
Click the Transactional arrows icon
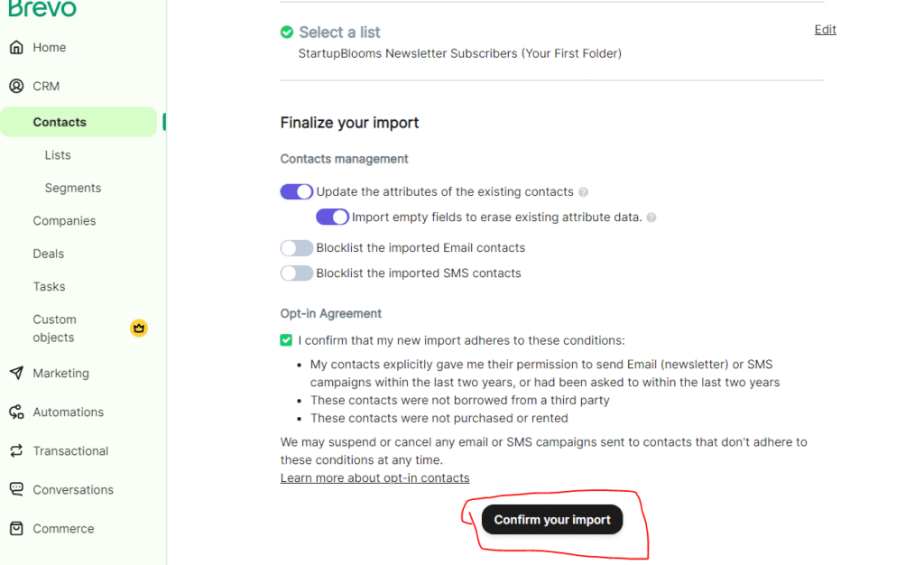tap(16, 451)
